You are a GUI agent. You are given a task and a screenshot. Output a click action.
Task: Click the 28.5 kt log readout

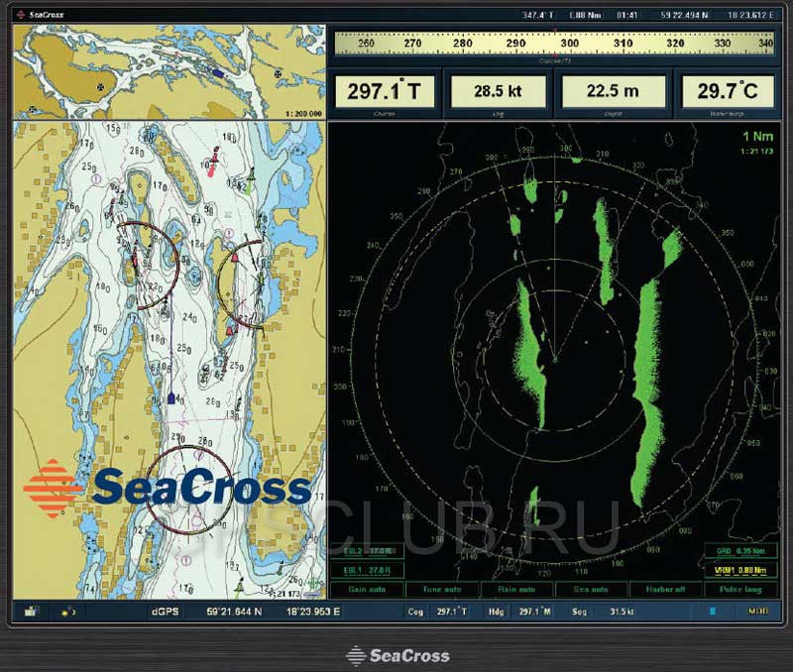tap(499, 91)
